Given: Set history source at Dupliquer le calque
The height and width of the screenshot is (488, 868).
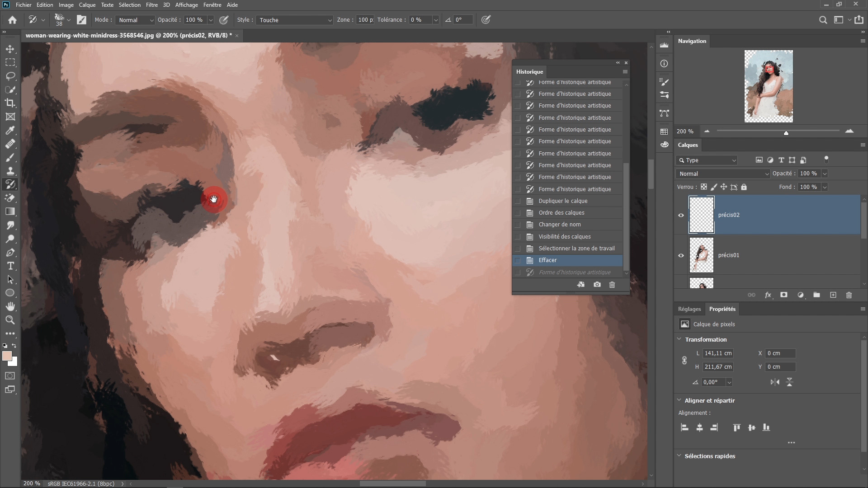Looking at the screenshot, I should point(518,201).
